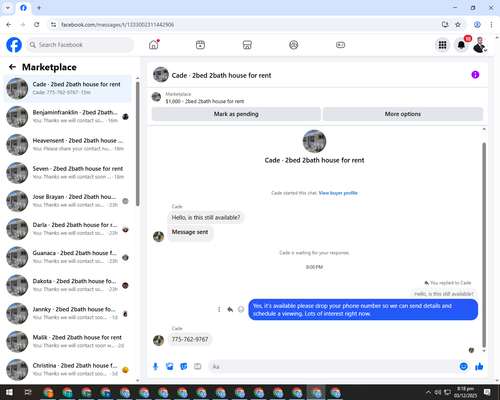Image resolution: width=500 pixels, height=400 pixels.
Task: Open the three-dot more menu beside the blue message
Action: pos(219,309)
